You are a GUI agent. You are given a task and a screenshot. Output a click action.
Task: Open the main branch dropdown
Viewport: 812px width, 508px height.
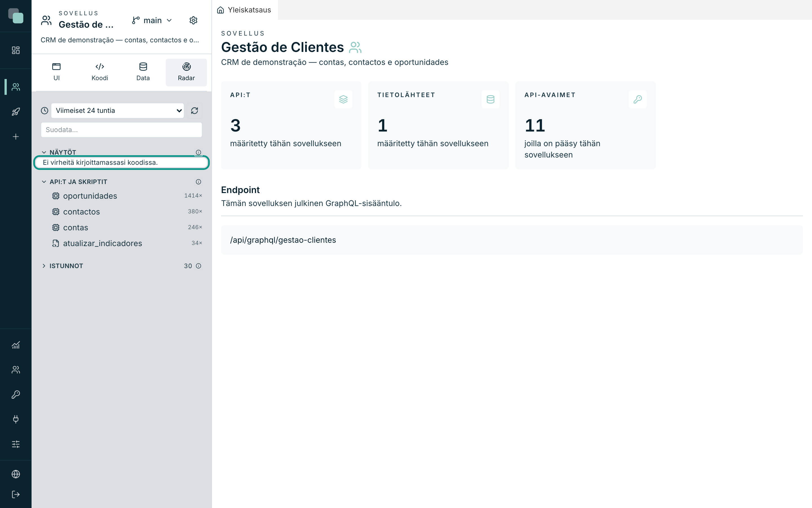(x=152, y=21)
